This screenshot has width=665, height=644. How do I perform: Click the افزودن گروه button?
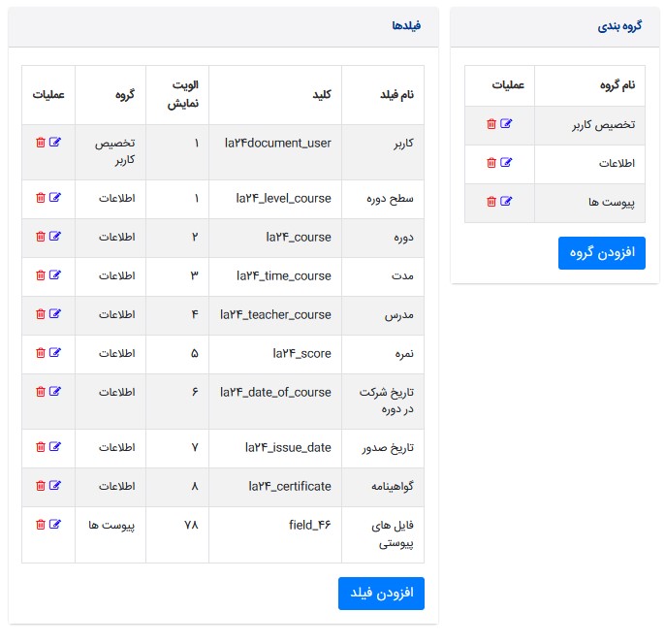click(601, 252)
